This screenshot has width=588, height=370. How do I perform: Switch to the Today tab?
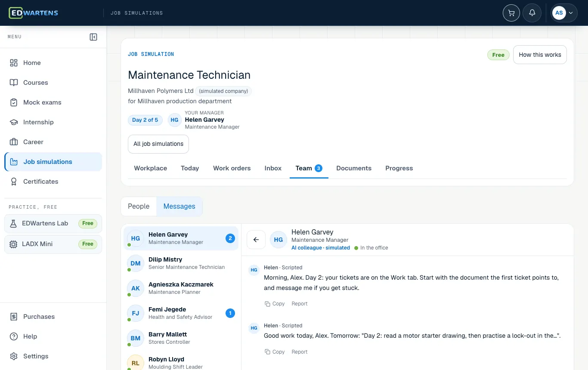[x=190, y=168]
